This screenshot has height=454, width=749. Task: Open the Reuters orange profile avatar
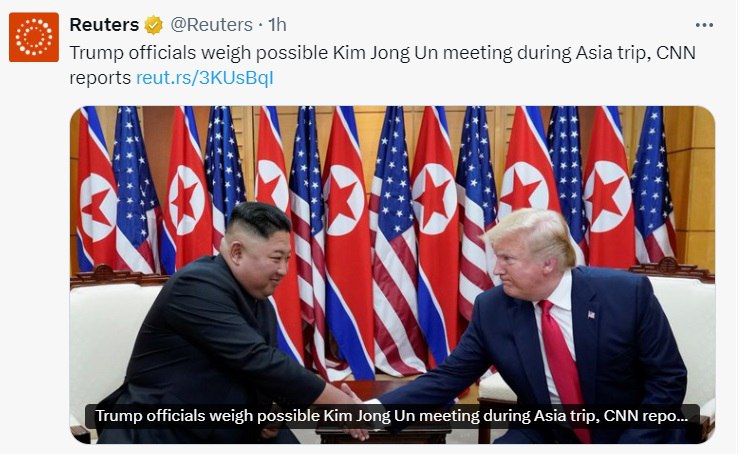pos(34,37)
